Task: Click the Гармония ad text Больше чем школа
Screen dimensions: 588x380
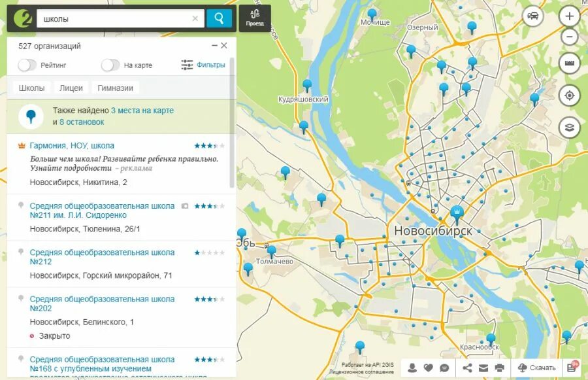Action: pos(124,164)
